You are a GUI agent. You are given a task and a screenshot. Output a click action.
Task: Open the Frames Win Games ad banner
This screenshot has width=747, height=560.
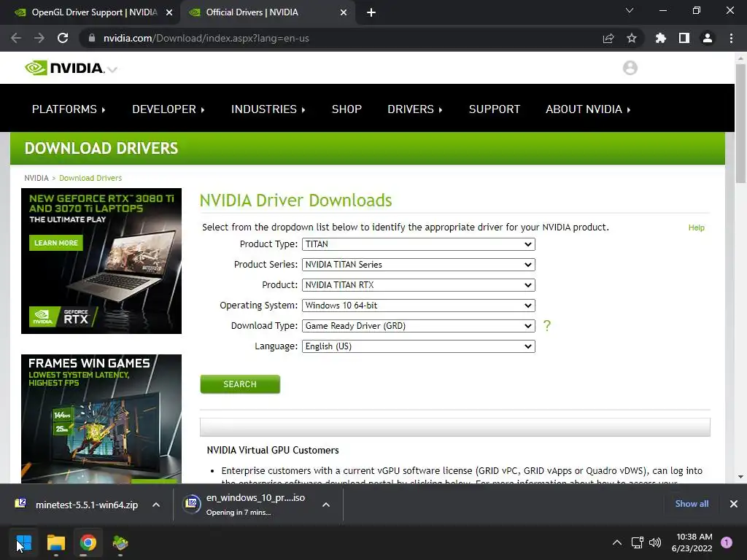pyautogui.click(x=101, y=419)
